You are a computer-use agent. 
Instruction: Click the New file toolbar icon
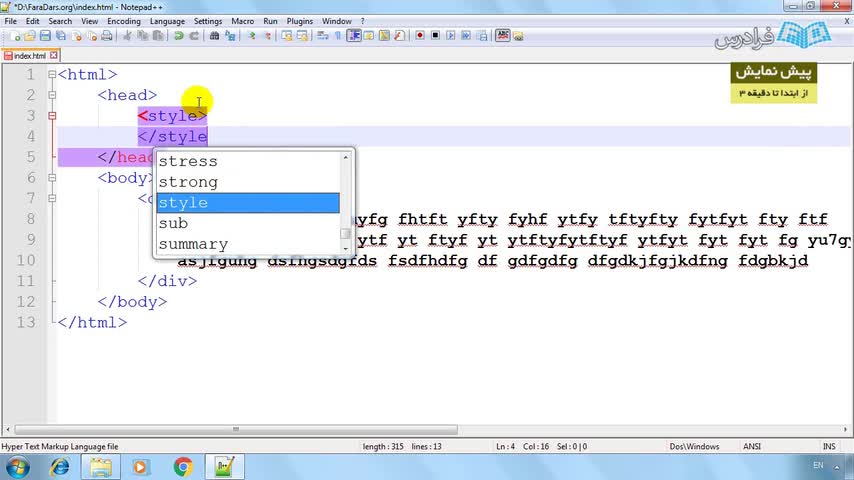pos(15,36)
